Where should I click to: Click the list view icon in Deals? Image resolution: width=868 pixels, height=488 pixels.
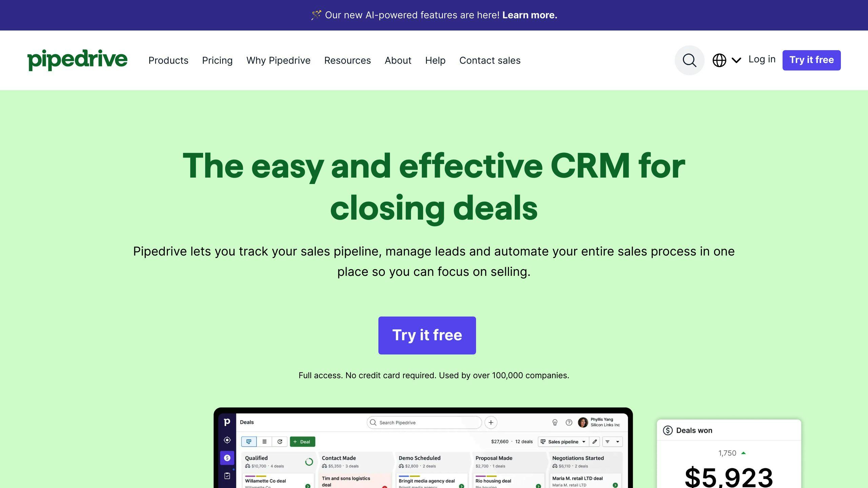264,442
